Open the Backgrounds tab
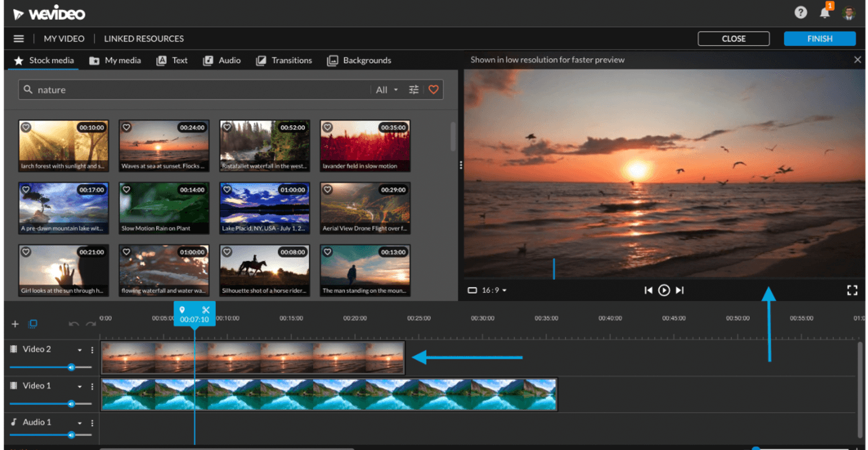Image resolution: width=868 pixels, height=450 pixels. click(360, 60)
